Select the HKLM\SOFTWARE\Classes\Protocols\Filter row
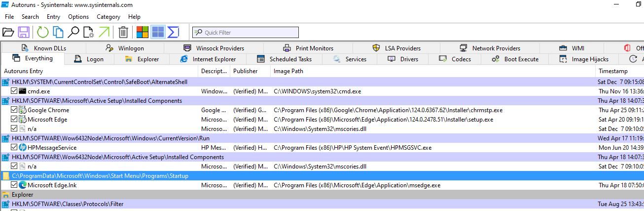 coord(322,204)
